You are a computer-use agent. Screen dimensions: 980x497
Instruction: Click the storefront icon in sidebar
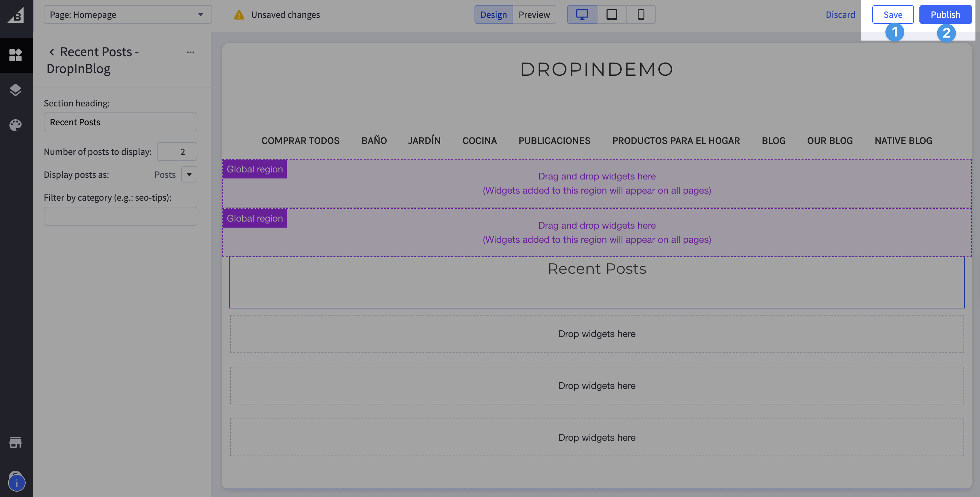[15, 442]
